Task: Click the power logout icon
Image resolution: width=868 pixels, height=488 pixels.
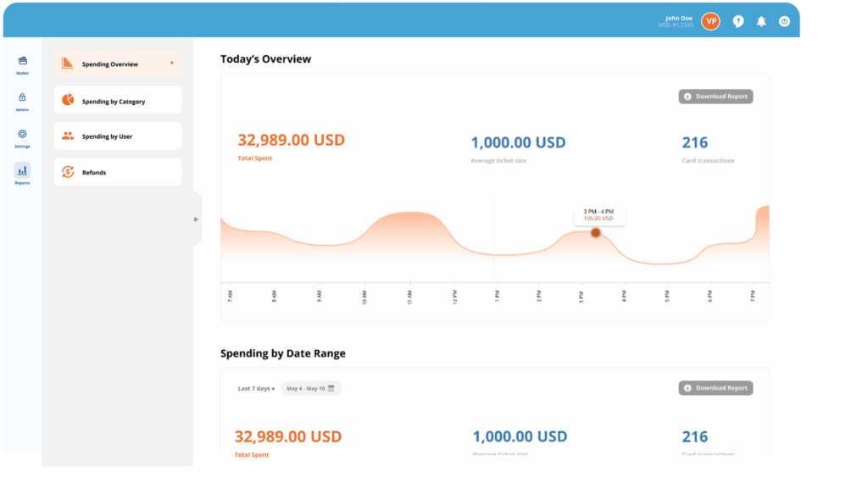Action: [784, 21]
